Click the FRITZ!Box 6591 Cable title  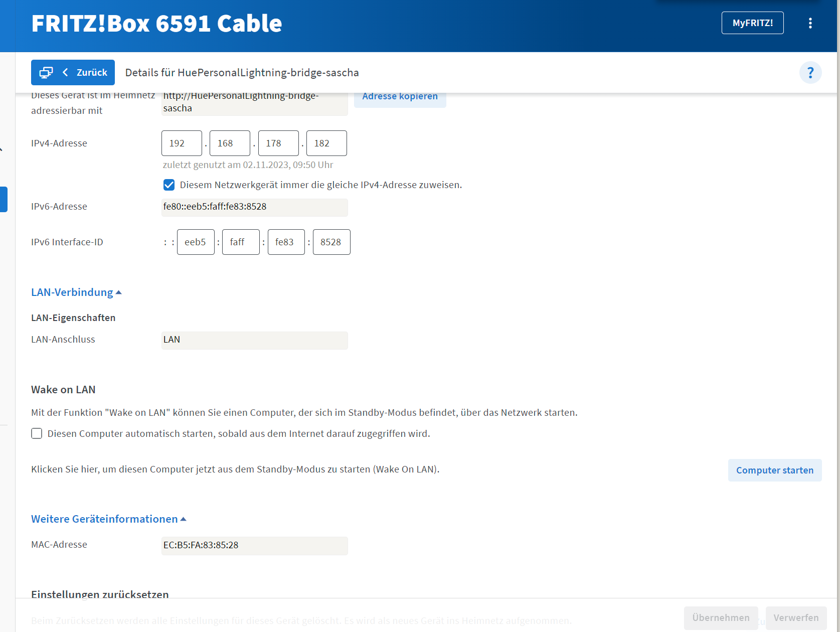156,23
